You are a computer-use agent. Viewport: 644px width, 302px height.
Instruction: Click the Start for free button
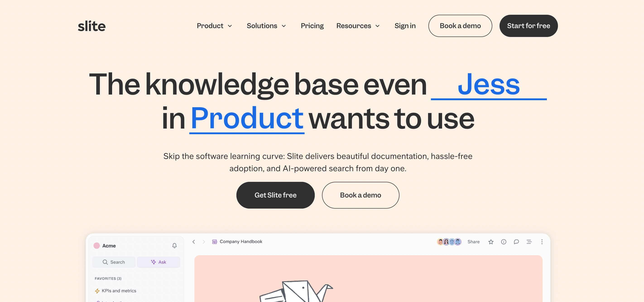[x=528, y=26]
